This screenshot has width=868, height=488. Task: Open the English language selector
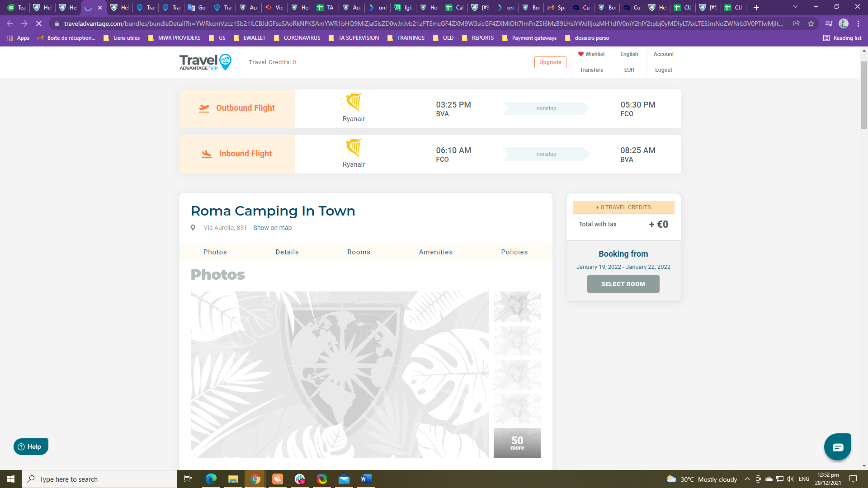pyautogui.click(x=629, y=54)
